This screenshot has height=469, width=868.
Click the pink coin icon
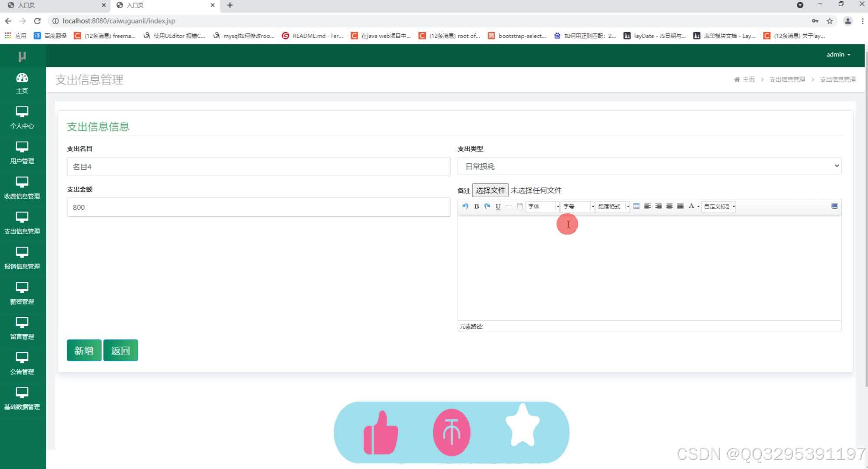(451, 433)
